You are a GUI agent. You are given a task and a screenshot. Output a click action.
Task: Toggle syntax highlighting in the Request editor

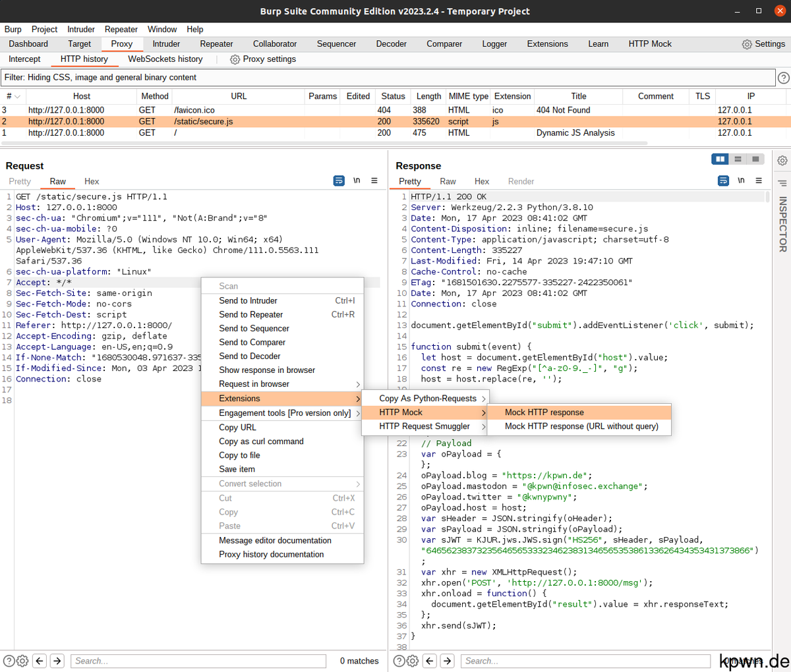339,181
